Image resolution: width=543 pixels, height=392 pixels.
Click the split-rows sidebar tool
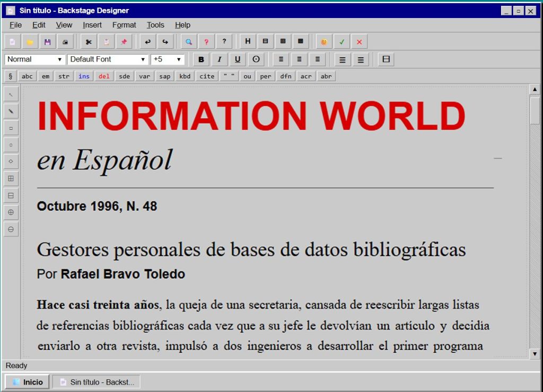pyautogui.click(x=11, y=195)
